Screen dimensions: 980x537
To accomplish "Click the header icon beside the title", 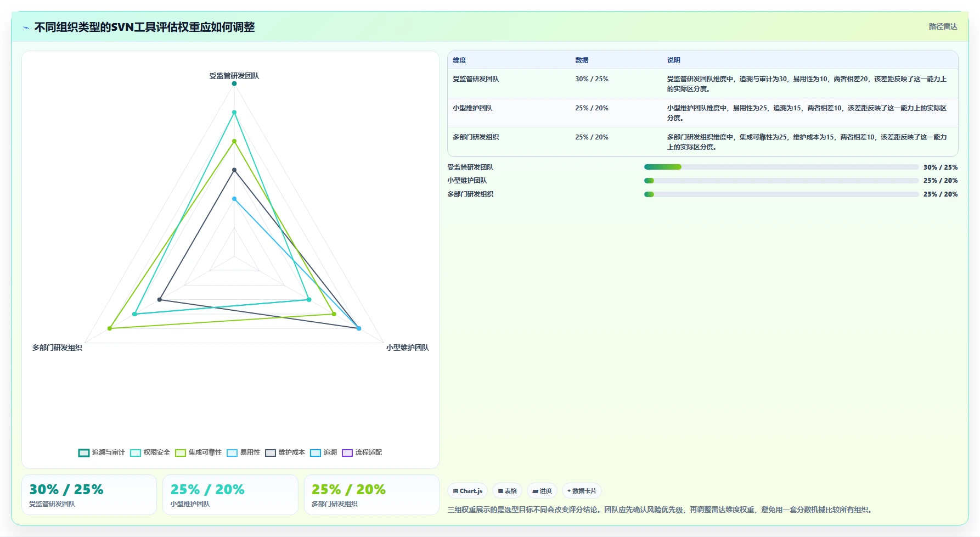I will click(x=26, y=27).
